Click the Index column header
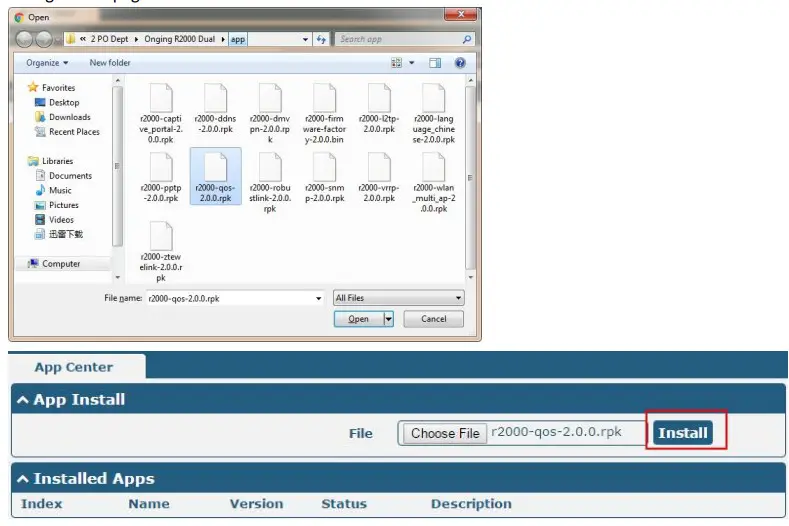 [42, 504]
